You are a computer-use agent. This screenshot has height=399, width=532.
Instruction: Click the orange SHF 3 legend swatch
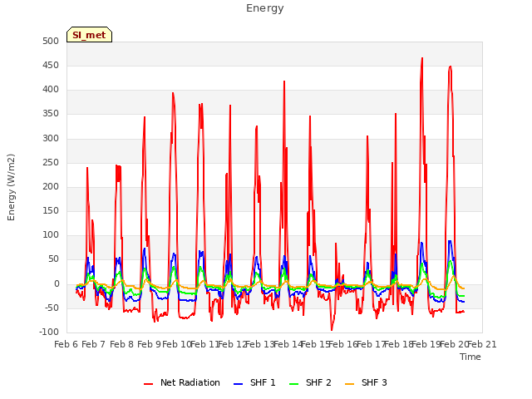point(349,384)
